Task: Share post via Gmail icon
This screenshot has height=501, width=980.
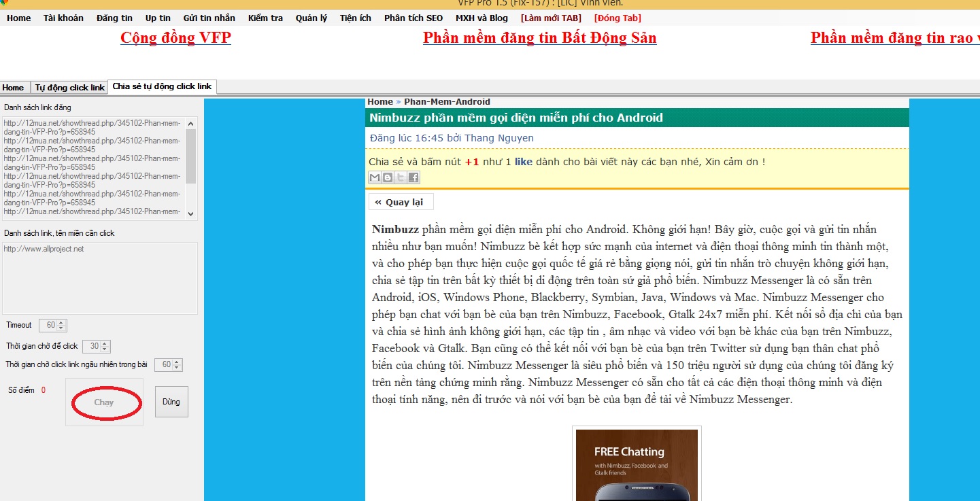Action: [x=375, y=177]
